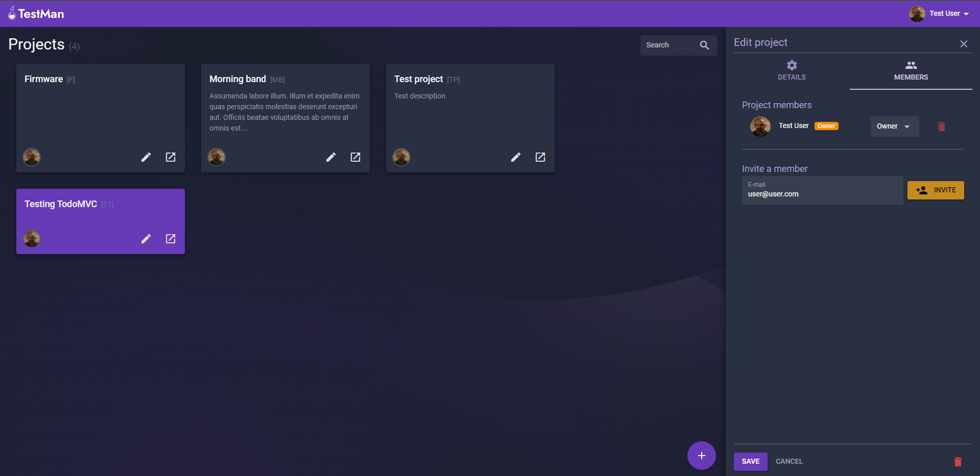
Task: Open Testing TodoMVC project launch icon
Action: point(171,239)
